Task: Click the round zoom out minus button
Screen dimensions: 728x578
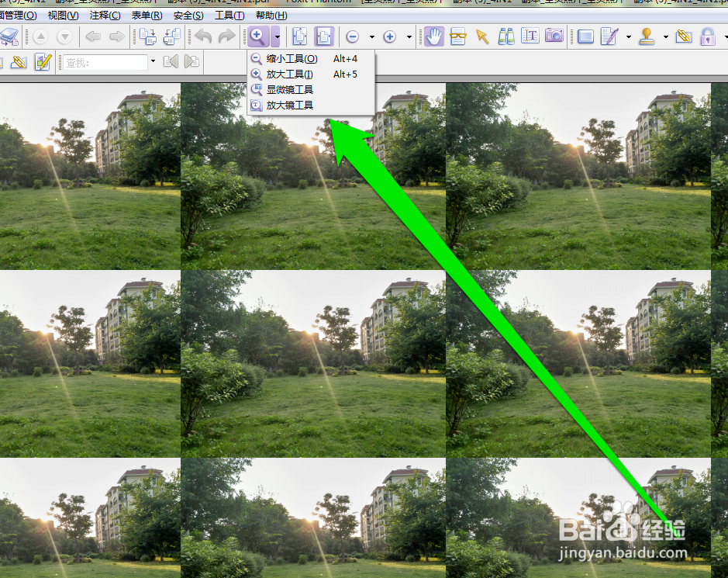Action: tap(353, 36)
